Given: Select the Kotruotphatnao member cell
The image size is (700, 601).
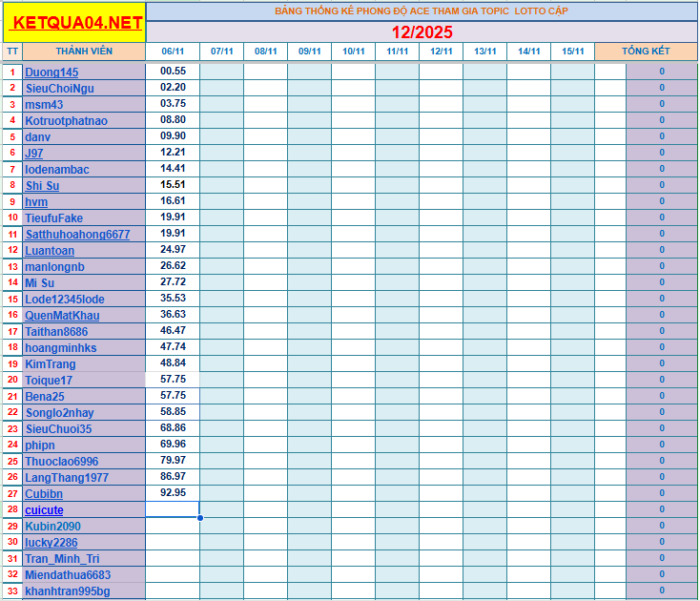Looking at the screenshot, I should pyautogui.click(x=84, y=120).
